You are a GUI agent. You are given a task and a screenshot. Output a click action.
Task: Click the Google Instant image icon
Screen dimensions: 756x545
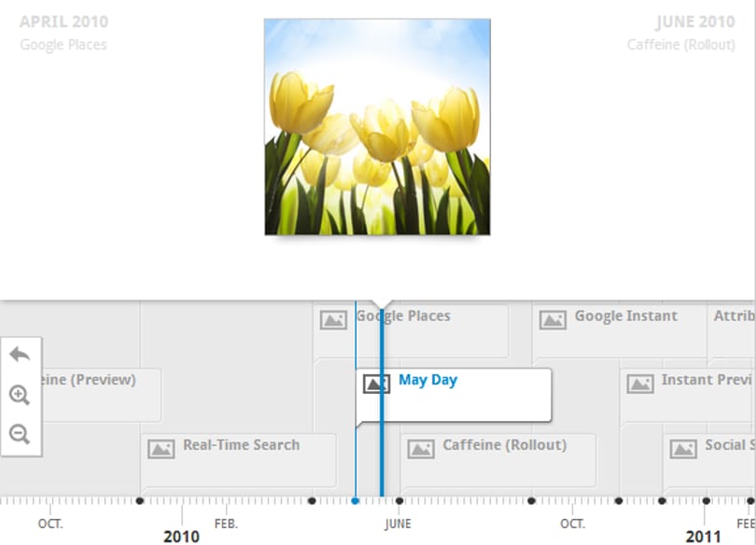[x=553, y=320]
